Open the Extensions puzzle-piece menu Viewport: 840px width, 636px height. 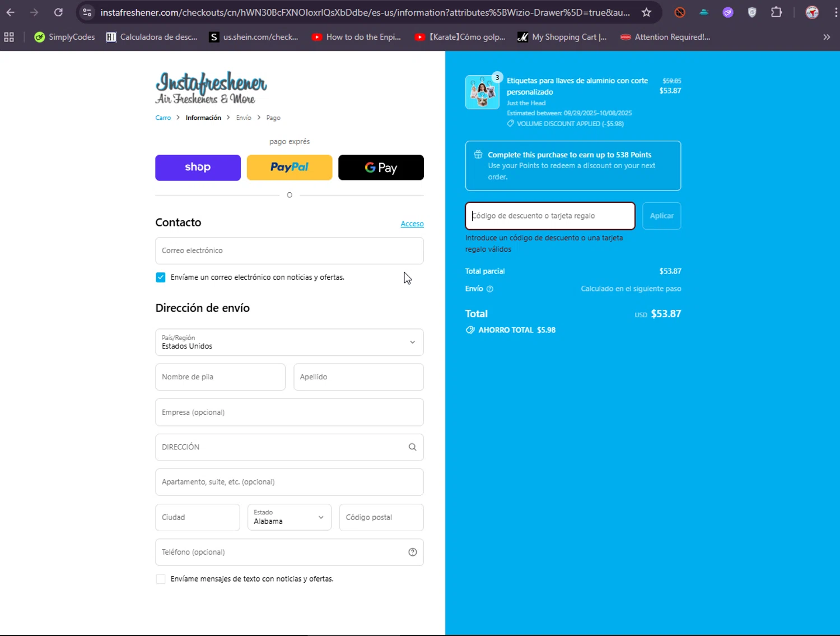[777, 12]
